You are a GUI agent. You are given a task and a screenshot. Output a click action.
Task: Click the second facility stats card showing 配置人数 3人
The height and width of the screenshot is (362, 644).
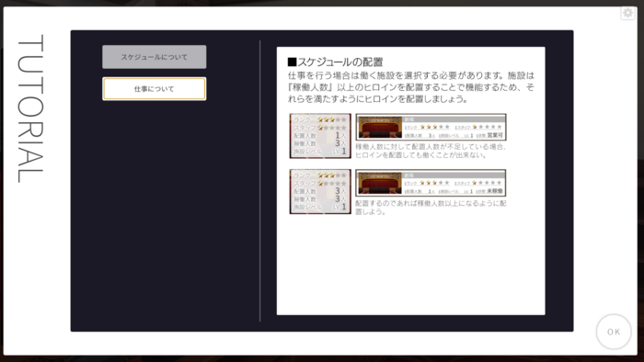point(320,191)
